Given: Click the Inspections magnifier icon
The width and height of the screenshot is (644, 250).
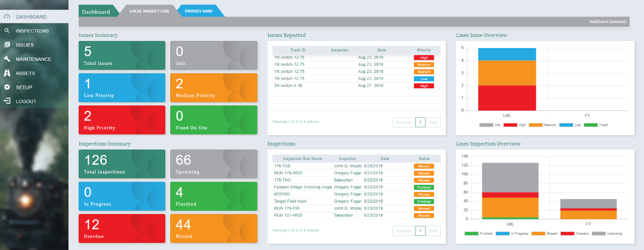Looking at the screenshot, I should pos(7,31).
